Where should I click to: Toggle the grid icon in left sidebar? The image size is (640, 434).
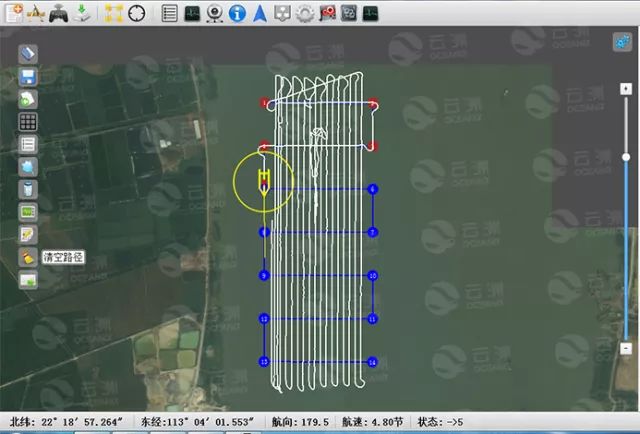[28, 121]
